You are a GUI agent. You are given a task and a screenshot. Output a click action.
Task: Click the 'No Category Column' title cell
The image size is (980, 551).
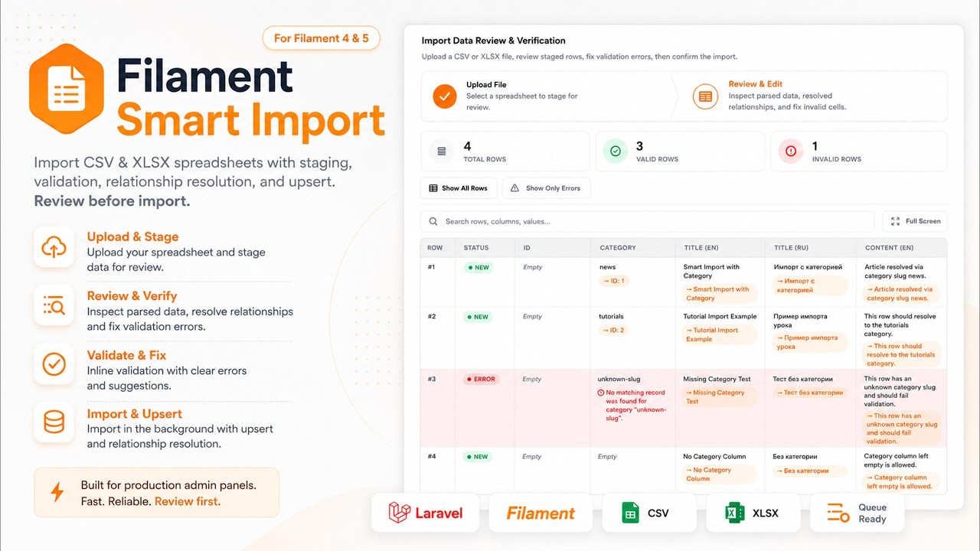click(714, 457)
